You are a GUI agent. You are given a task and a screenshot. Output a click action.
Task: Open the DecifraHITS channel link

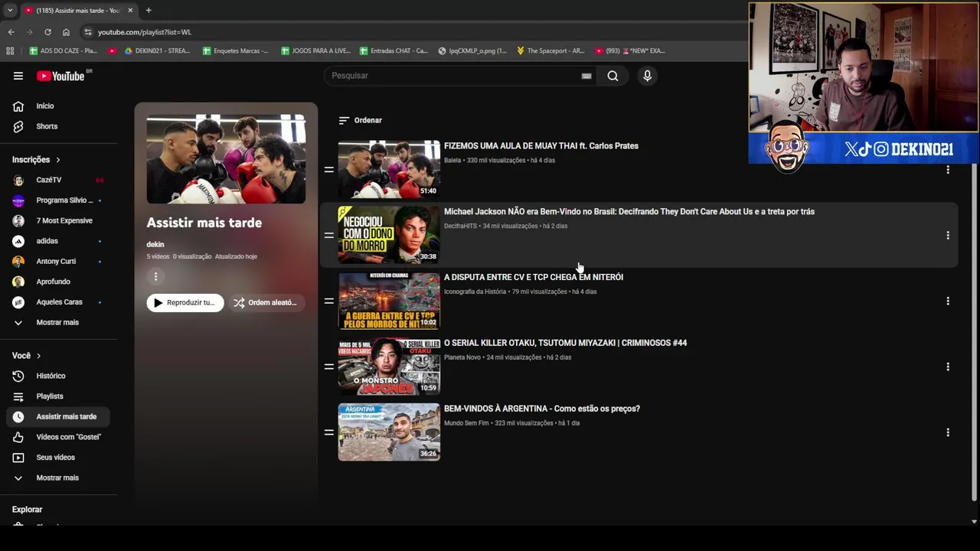[460, 226]
